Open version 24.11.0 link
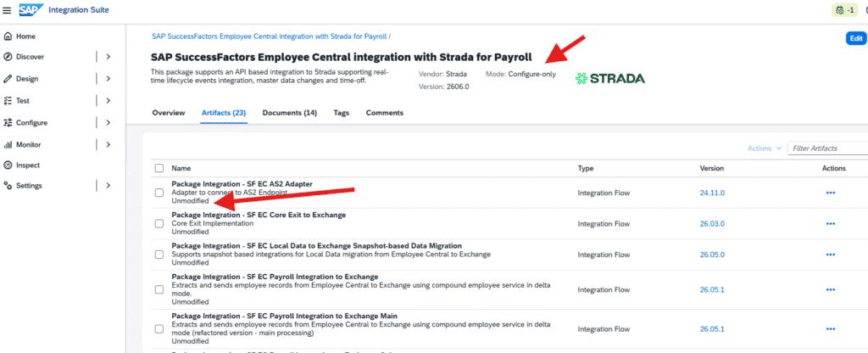 (x=712, y=193)
